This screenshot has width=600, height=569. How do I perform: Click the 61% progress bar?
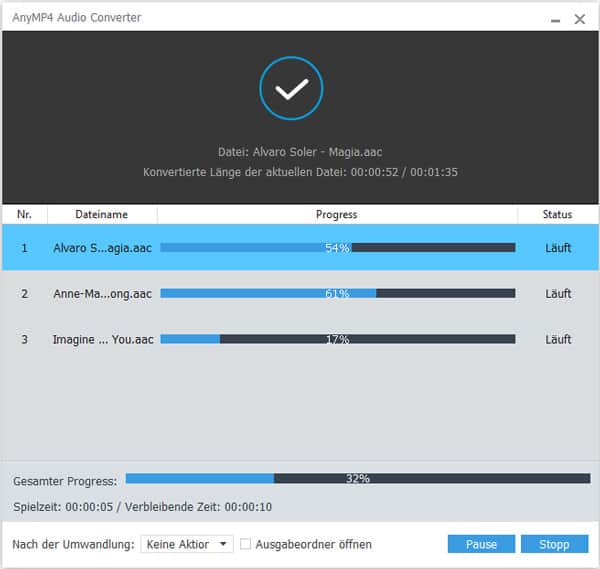coord(338,293)
